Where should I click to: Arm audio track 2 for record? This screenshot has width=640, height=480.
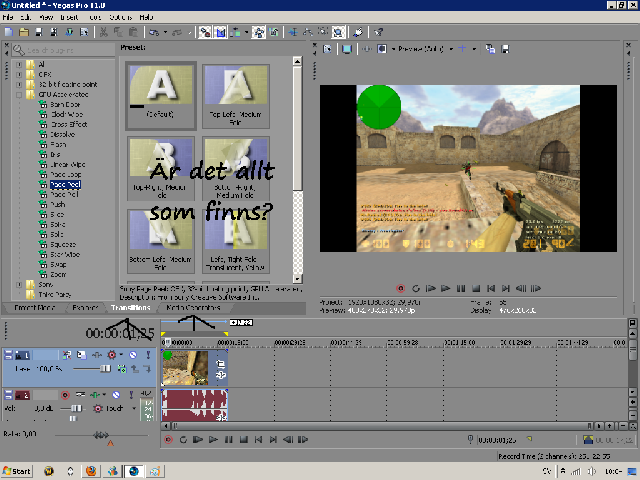[65, 395]
